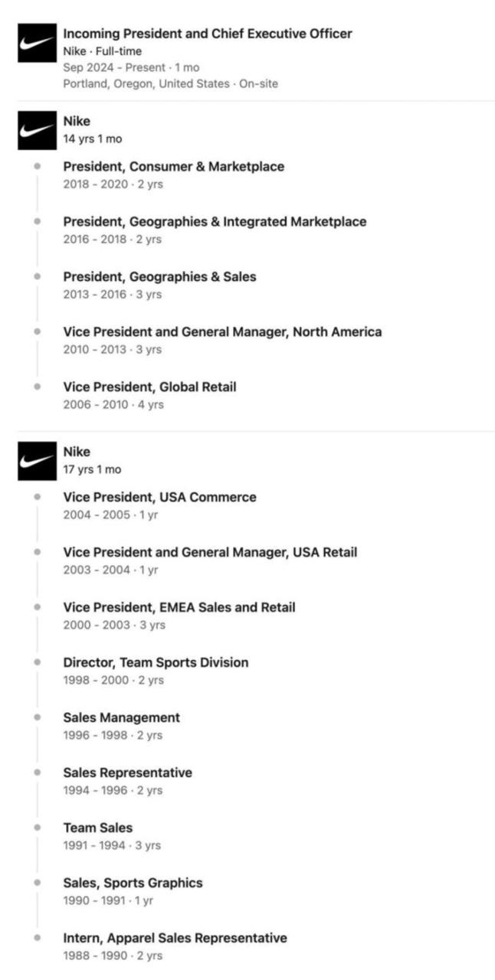
Task: Open President, Geographies & Integrated Marketplace entry
Action: (x=215, y=222)
